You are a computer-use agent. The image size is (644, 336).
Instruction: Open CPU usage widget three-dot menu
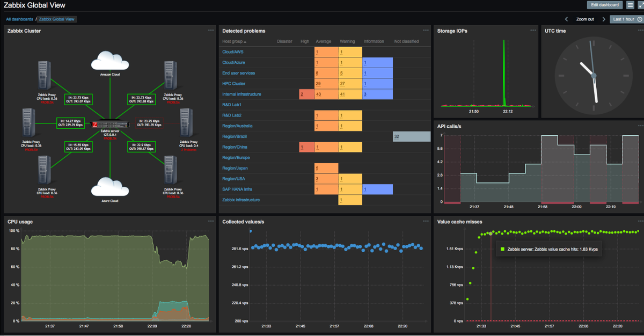(211, 221)
